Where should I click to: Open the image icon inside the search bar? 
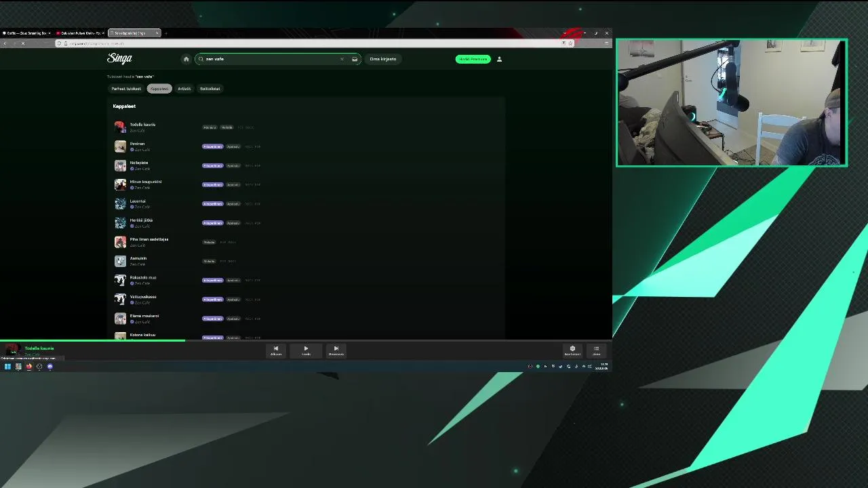[x=354, y=59]
